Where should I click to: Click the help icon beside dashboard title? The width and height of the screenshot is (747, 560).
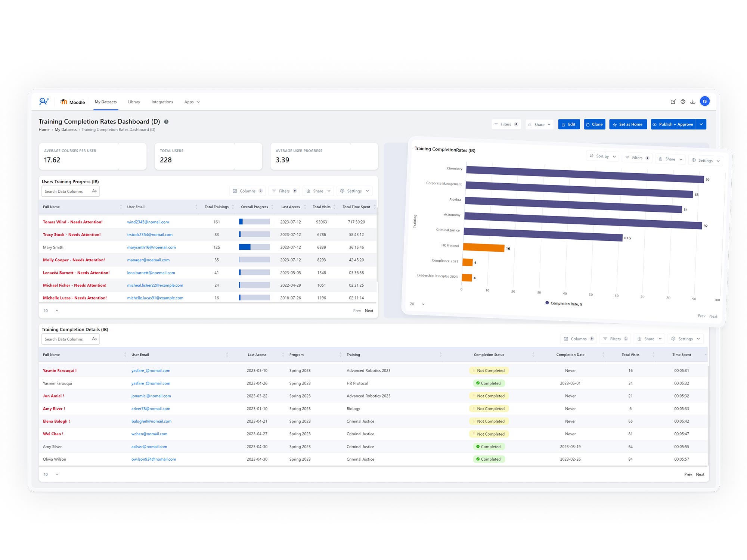[166, 122]
